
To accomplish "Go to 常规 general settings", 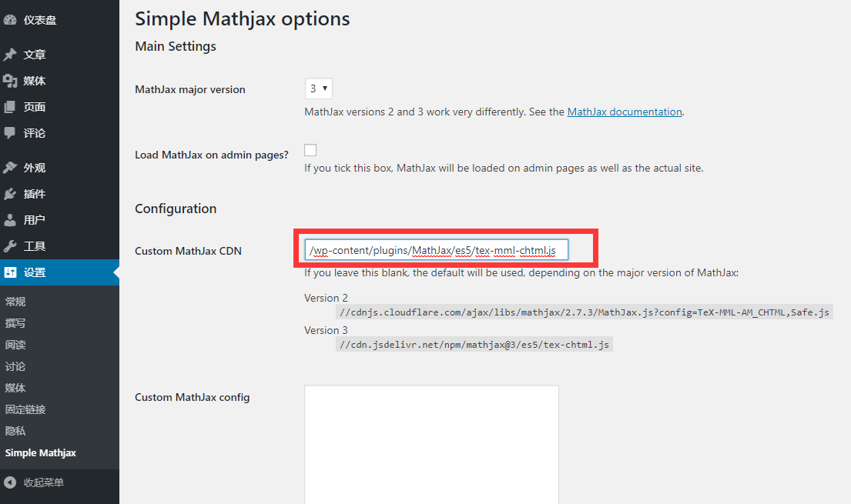I will 15,302.
